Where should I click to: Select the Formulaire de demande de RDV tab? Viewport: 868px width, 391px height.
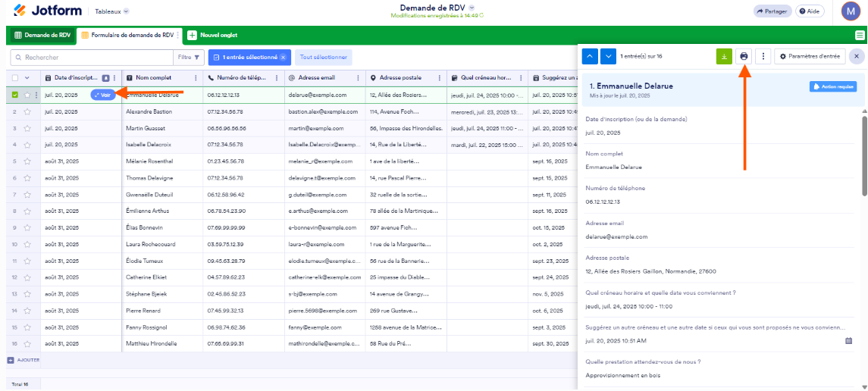[x=130, y=36]
